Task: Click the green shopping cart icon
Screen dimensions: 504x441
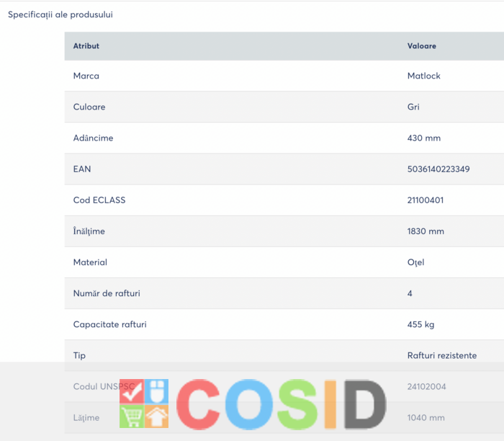Action: click(132, 416)
